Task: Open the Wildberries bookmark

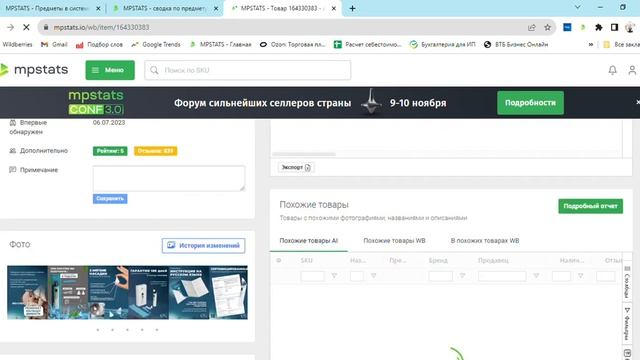Action: [x=17, y=44]
